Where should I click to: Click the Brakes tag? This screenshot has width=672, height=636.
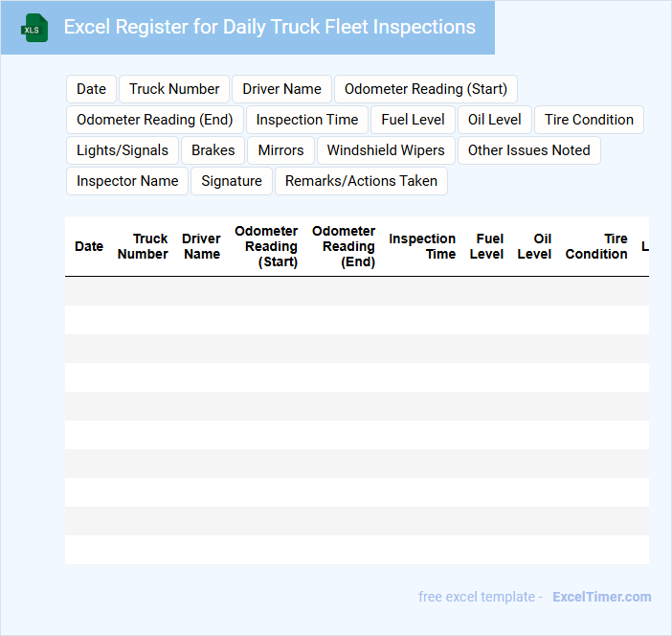pyautogui.click(x=213, y=150)
